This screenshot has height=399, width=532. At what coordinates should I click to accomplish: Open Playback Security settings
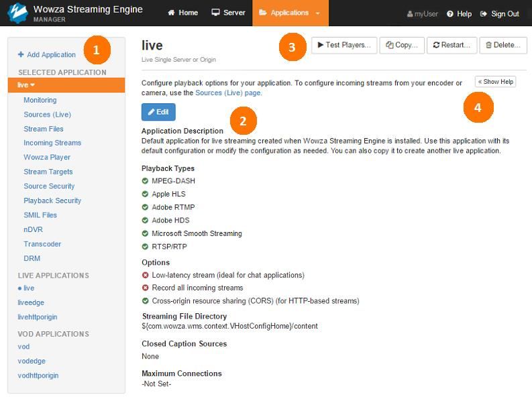point(52,201)
